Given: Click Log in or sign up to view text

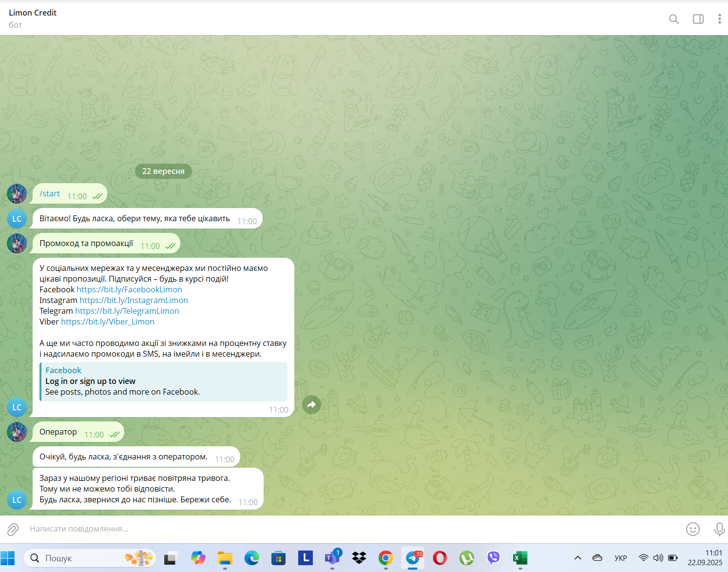Looking at the screenshot, I should pos(90,381).
